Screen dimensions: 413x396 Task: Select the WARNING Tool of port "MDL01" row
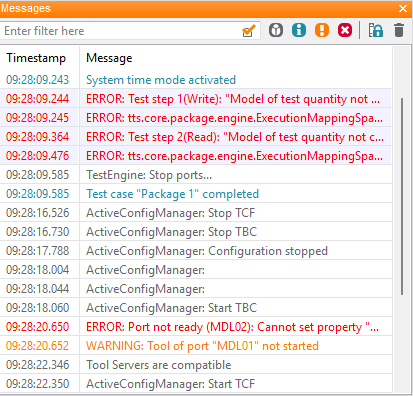(196, 346)
